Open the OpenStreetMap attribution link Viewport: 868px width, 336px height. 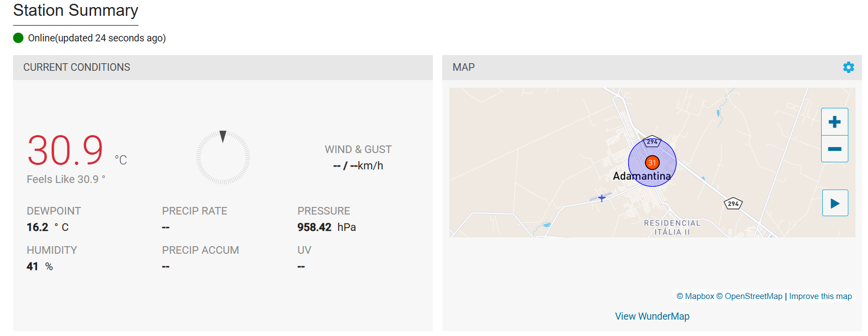[749, 296]
